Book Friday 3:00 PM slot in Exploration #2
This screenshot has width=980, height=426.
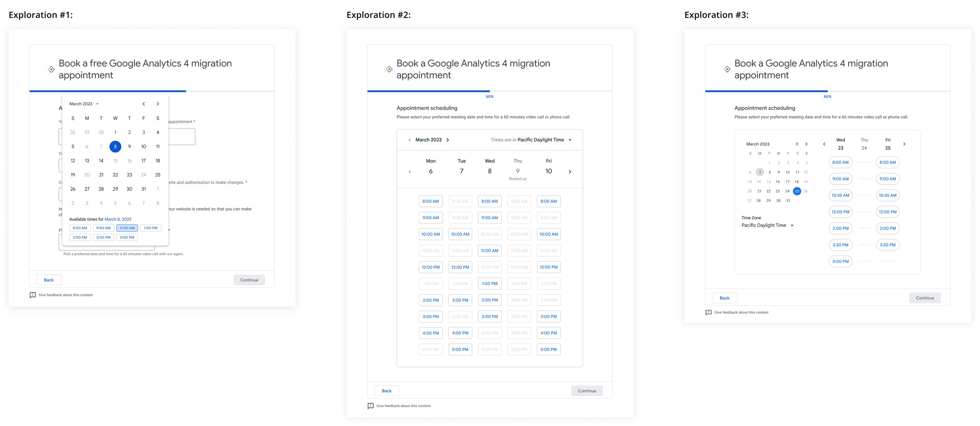549,317
